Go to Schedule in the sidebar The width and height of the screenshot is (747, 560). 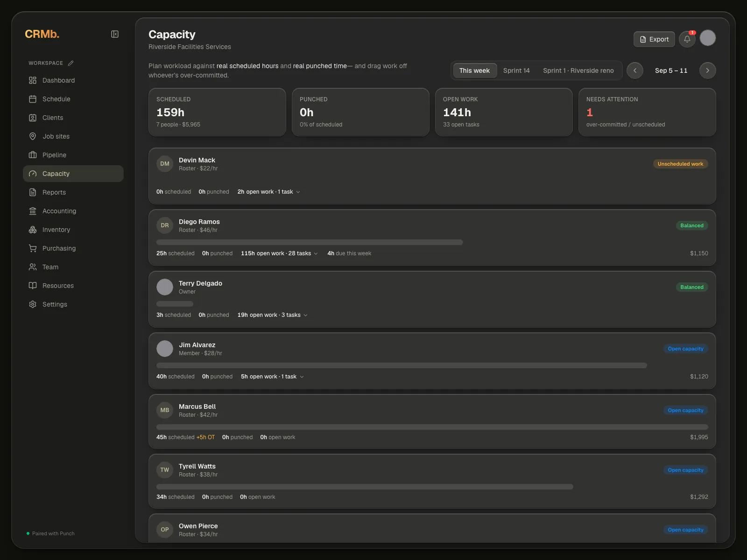[73, 99]
